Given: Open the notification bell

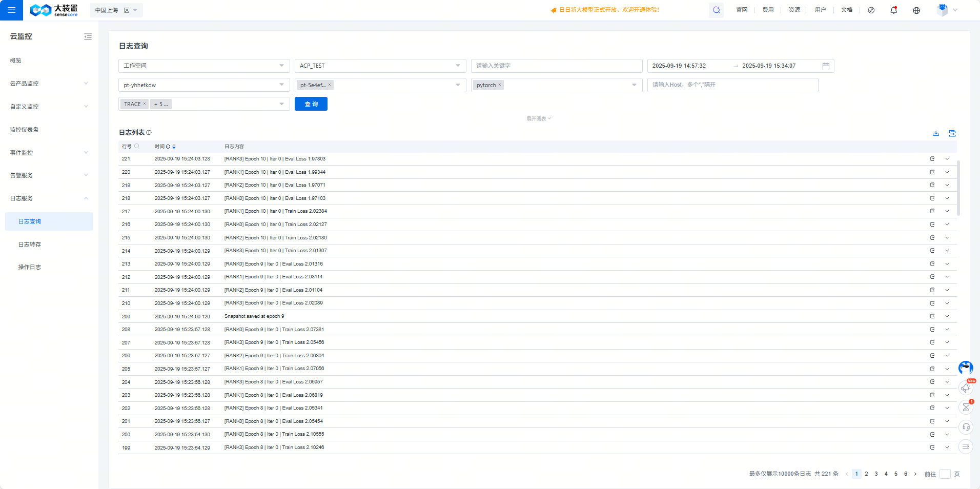Looking at the screenshot, I should [x=893, y=10].
